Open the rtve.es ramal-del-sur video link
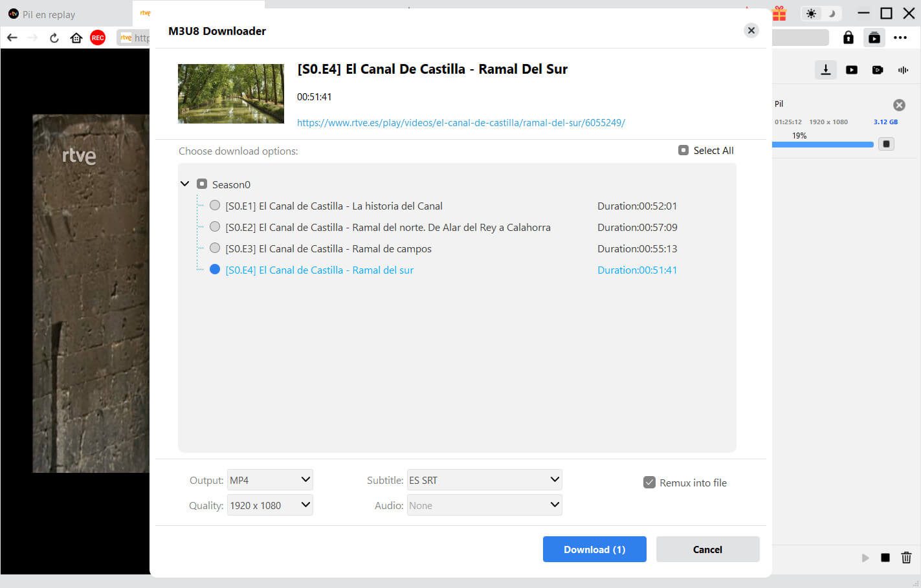This screenshot has width=921, height=588. coord(461,123)
